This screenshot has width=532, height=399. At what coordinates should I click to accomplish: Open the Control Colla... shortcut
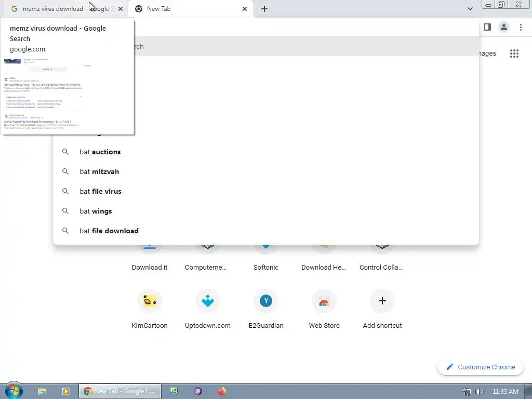[382, 258]
